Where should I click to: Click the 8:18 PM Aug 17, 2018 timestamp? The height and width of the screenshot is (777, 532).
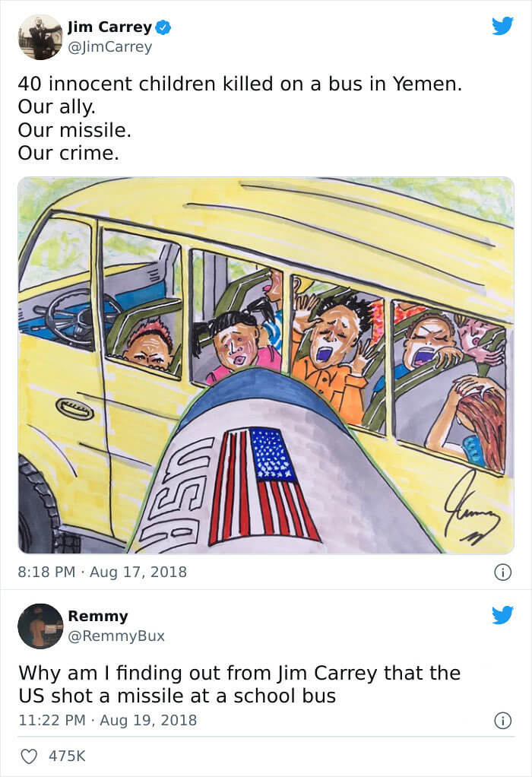[x=102, y=572]
